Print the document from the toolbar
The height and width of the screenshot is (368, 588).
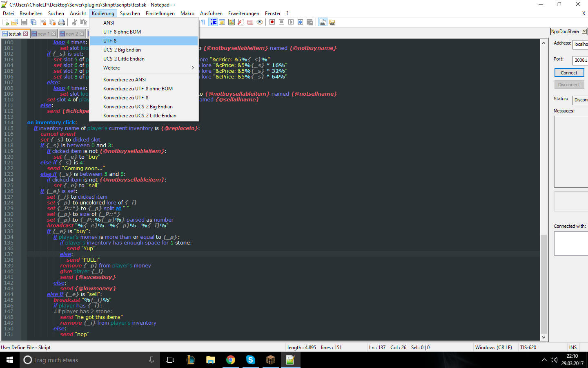62,22
